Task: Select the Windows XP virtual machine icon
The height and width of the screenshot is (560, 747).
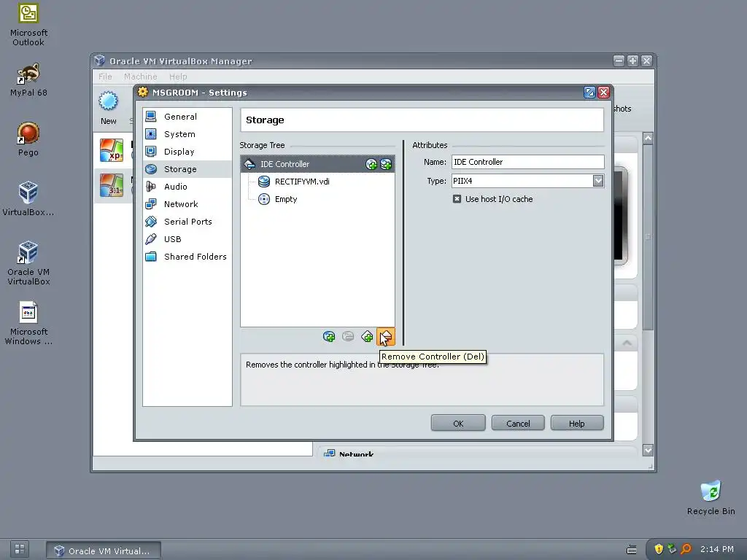Action: (x=112, y=150)
